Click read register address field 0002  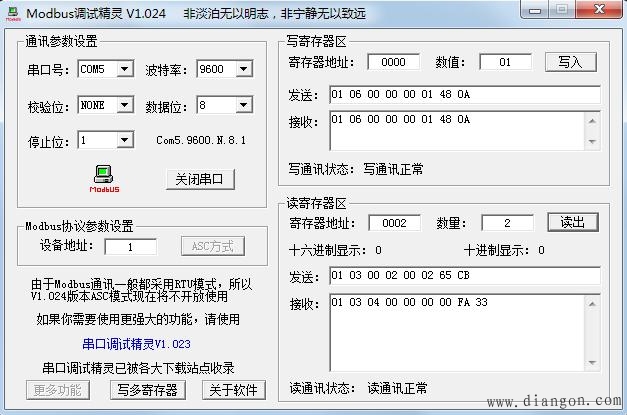click(x=394, y=223)
